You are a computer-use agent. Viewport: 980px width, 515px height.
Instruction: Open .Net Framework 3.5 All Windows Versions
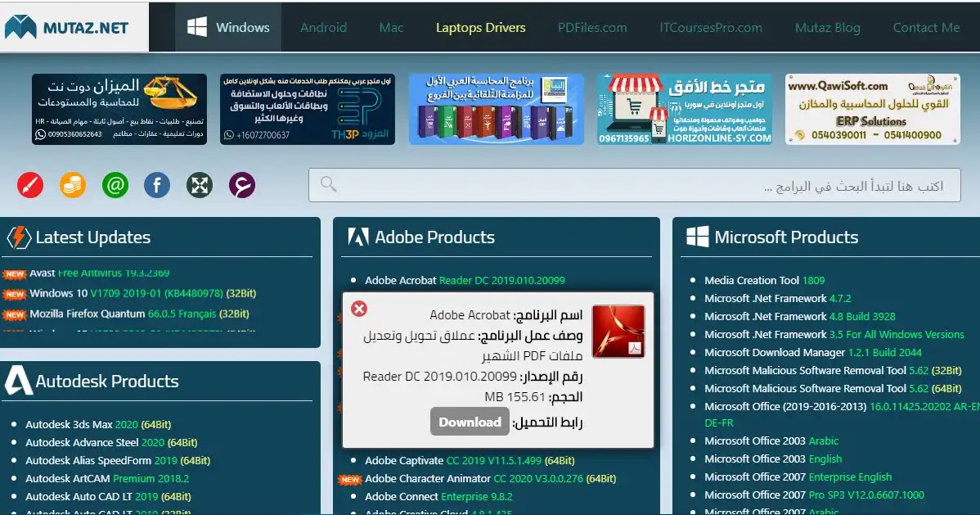834,335
